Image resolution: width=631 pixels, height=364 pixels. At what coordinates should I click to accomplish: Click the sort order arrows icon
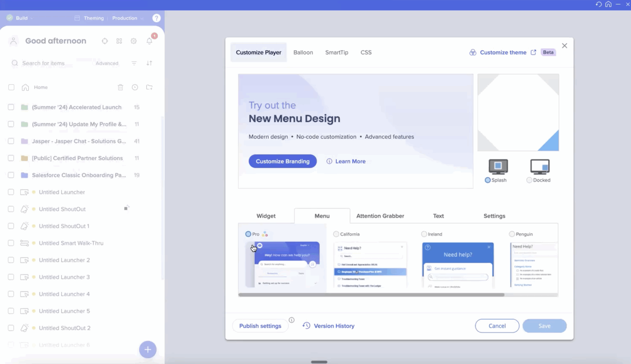click(149, 63)
